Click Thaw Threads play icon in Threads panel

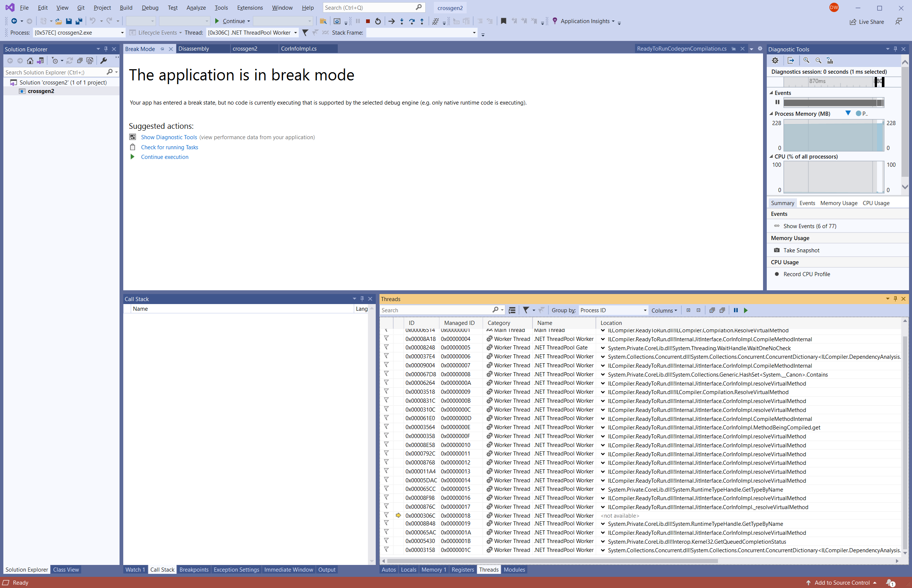pyautogui.click(x=746, y=310)
